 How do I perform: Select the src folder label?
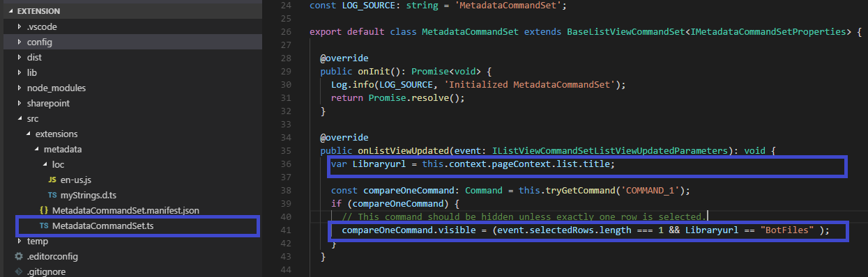point(33,118)
